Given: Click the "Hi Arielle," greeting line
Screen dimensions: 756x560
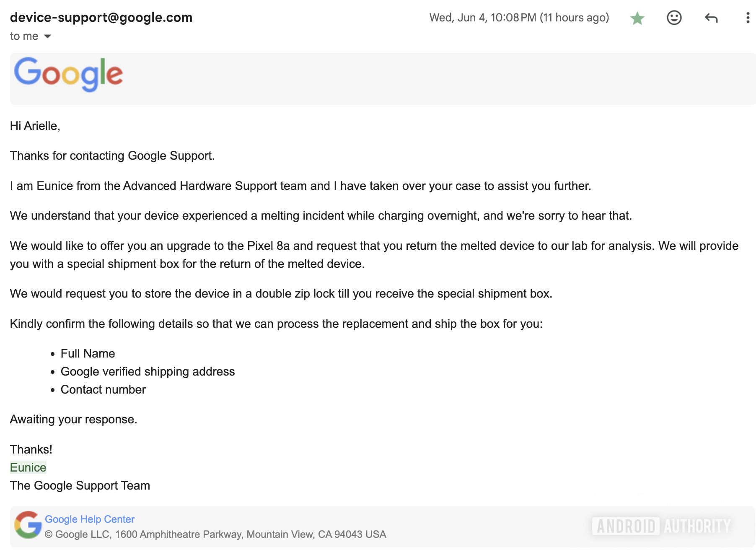Looking at the screenshot, I should point(35,126).
